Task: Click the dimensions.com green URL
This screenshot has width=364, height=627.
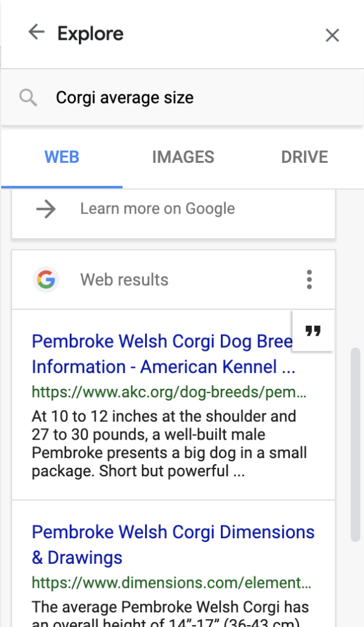Action: [x=171, y=583]
